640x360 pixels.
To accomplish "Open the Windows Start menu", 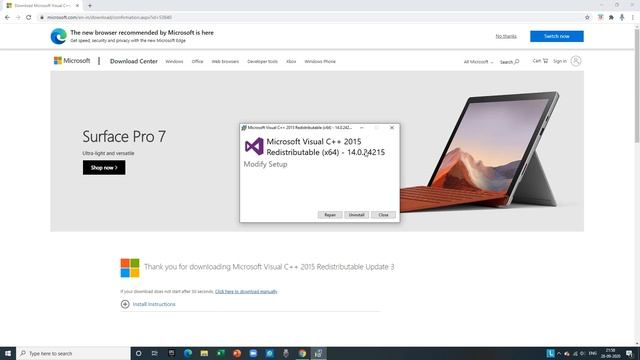I will 8,353.
